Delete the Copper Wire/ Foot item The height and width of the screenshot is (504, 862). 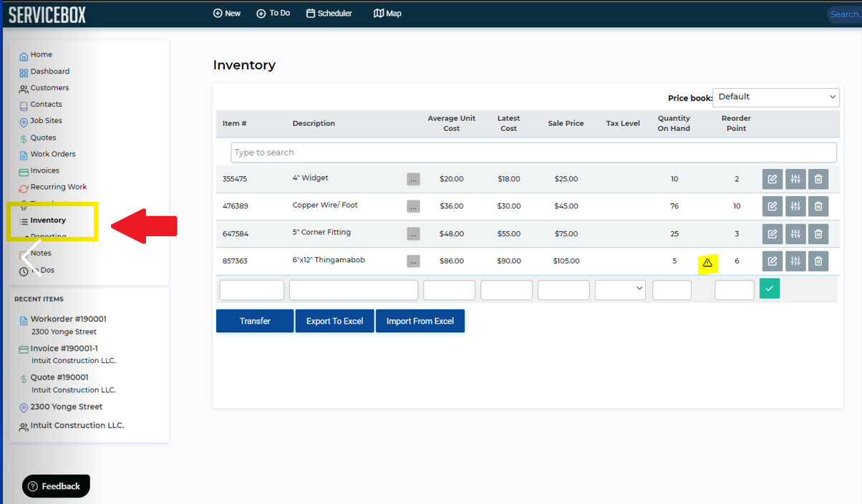click(818, 206)
